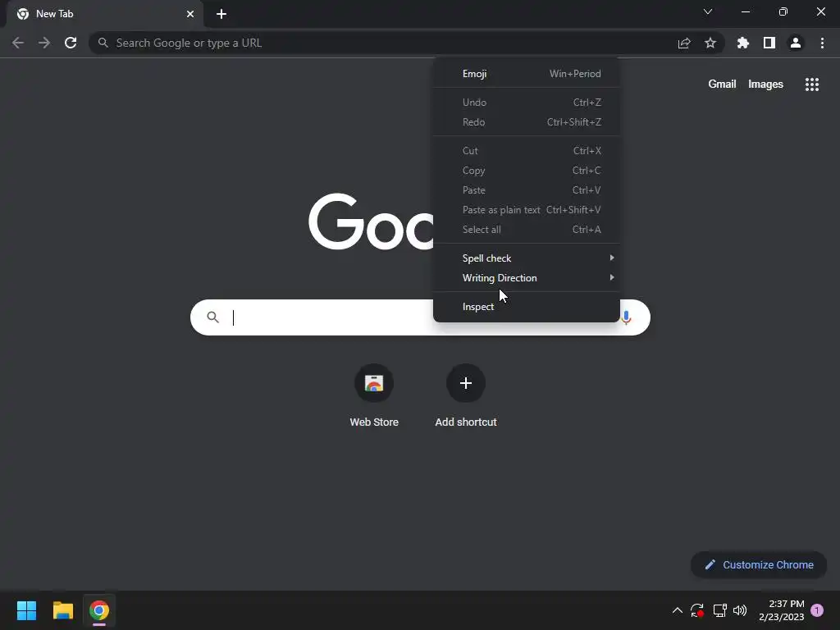Image resolution: width=840 pixels, height=630 pixels.
Task: Open the Gmail link
Action: tap(722, 84)
